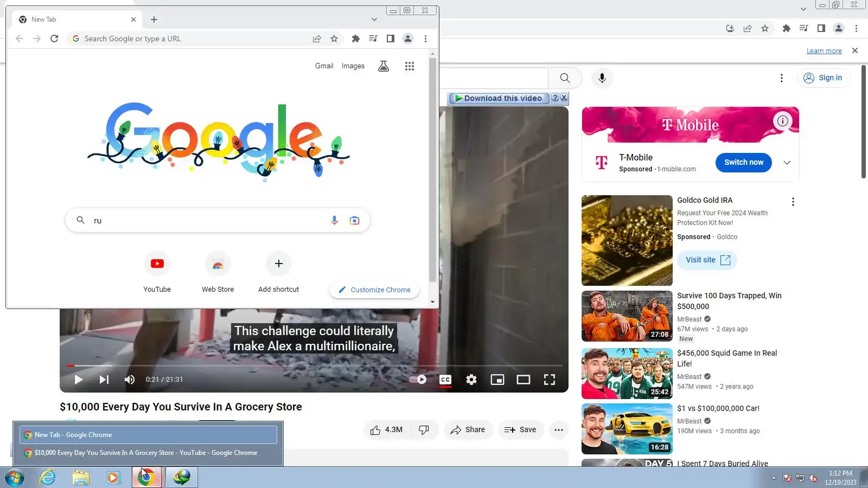The height and width of the screenshot is (488, 868).
Task: Toggle side panel icon in New Tab window
Action: [x=391, y=38]
